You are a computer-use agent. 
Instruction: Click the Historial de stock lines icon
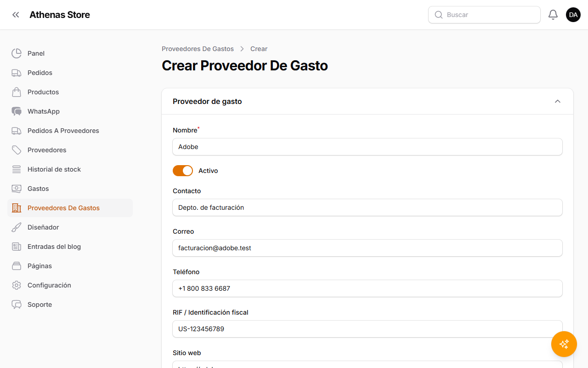click(x=17, y=169)
